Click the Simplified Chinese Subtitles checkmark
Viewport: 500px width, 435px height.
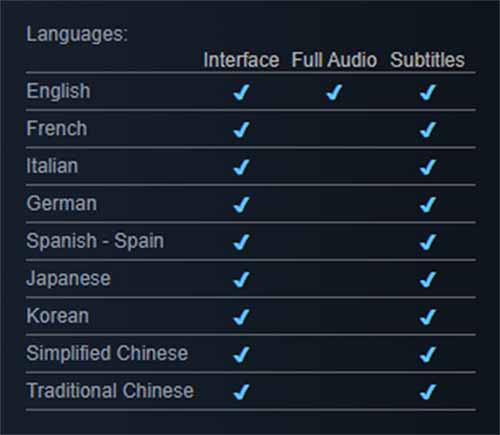[x=428, y=354]
